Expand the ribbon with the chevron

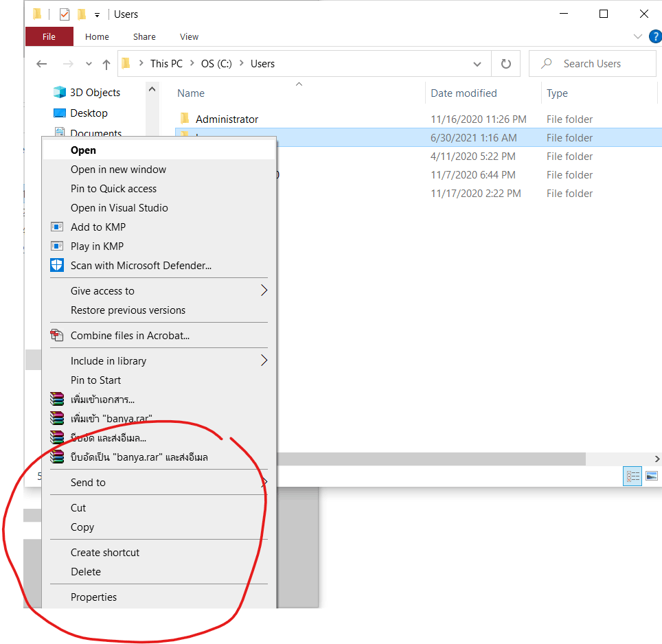point(637,36)
